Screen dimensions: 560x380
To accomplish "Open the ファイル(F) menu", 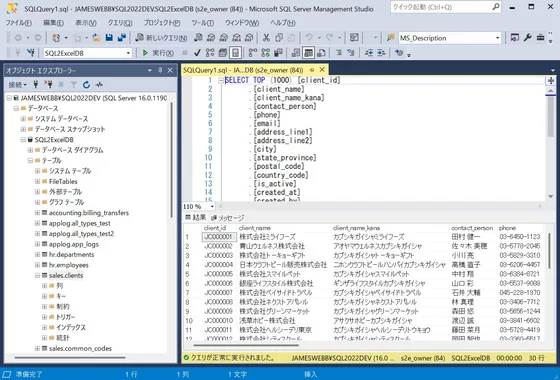I will (19, 23).
